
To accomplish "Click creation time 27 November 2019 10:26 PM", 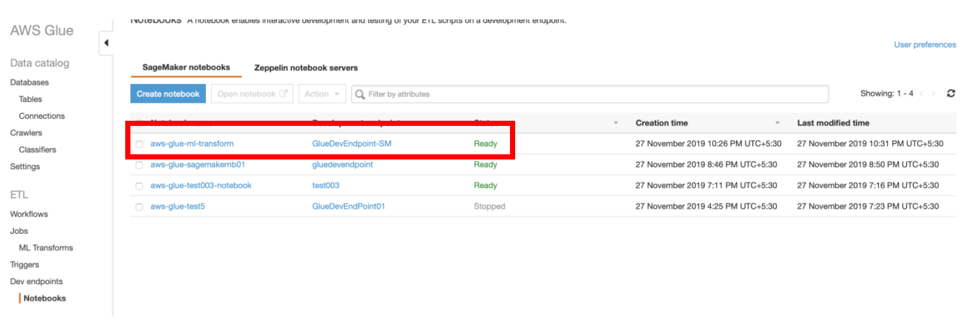I will (x=708, y=143).
